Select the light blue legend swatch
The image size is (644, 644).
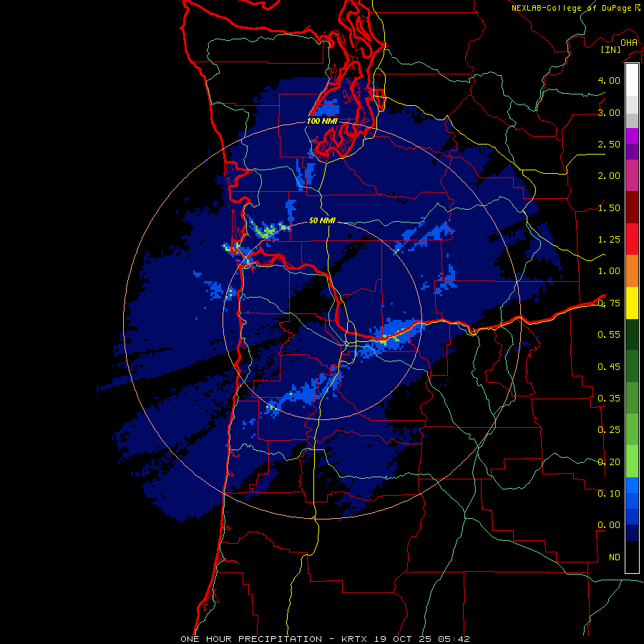pos(632,485)
